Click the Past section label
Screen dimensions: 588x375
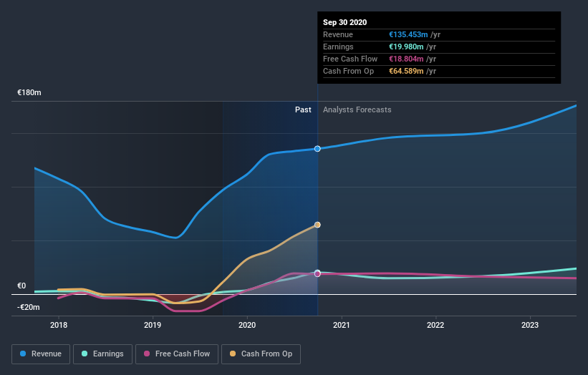point(303,109)
